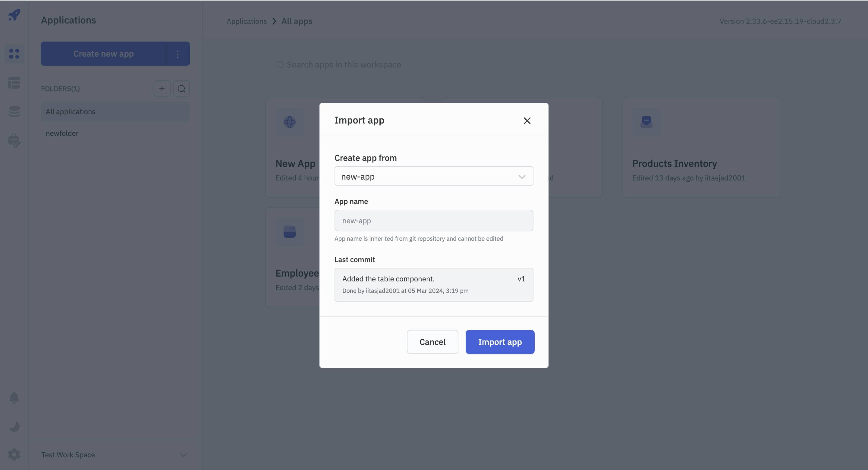Expand the Create app from dropdown
Screen dimensions: 868x470
pos(434,176)
